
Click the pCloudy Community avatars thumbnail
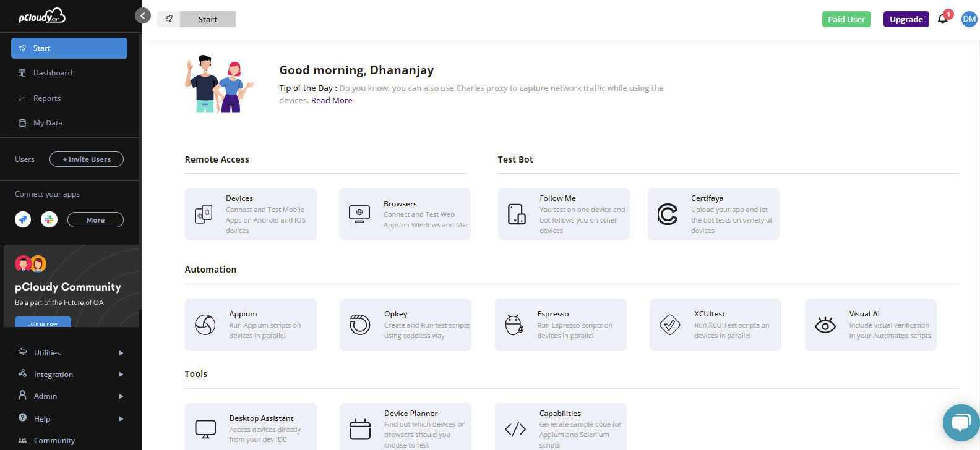pyautogui.click(x=30, y=264)
